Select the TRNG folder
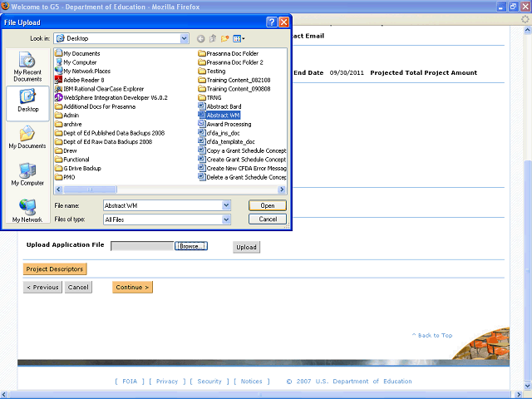Image resolution: width=532 pixels, height=399 pixels. tap(209, 98)
